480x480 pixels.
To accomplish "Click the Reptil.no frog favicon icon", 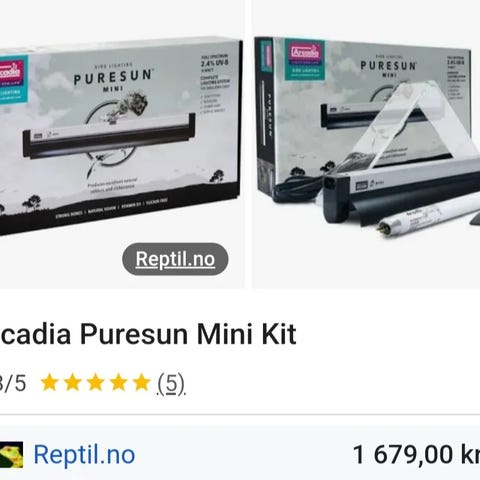I will click(11, 455).
